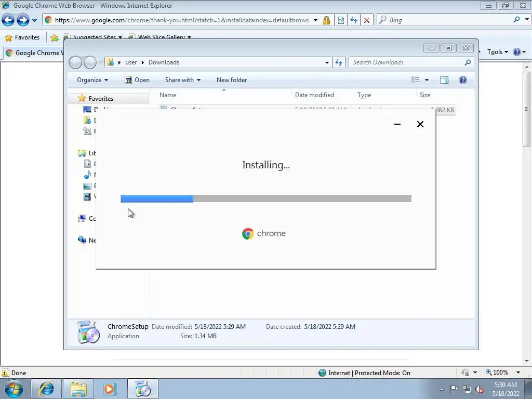Image resolution: width=532 pixels, height=399 pixels.
Task: Expand Explorer address bar previous locations dropdown
Action: tap(327, 62)
